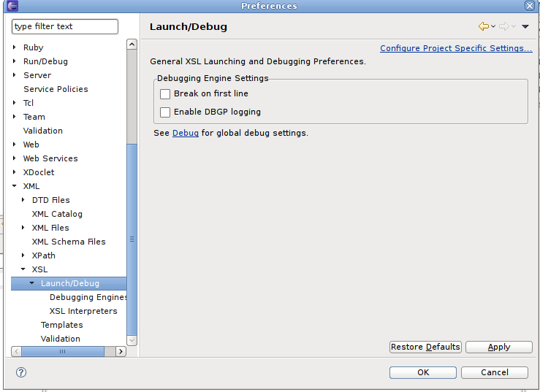Image resolution: width=540 pixels, height=392 pixels.
Task: Expand the XPath tree node
Action: click(23, 255)
